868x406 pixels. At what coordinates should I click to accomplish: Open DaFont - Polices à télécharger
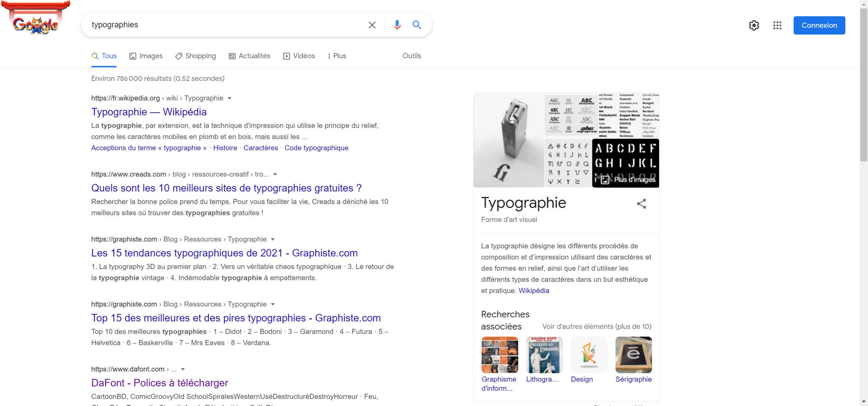pos(160,383)
